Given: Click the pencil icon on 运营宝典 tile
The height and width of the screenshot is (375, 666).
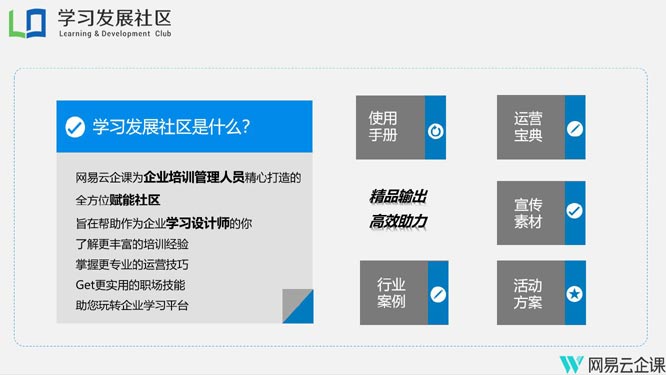Looking at the screenshot, I should tap(575, 129).
